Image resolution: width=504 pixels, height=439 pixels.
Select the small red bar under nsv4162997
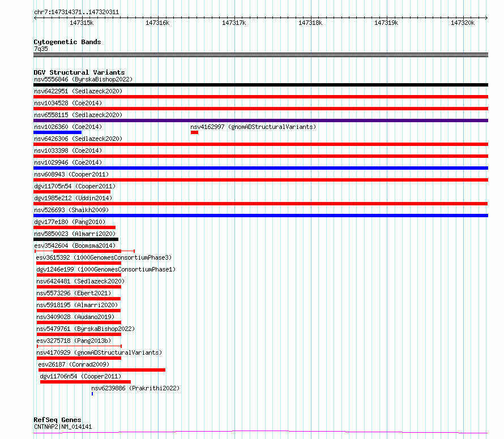tap(194, 132)
